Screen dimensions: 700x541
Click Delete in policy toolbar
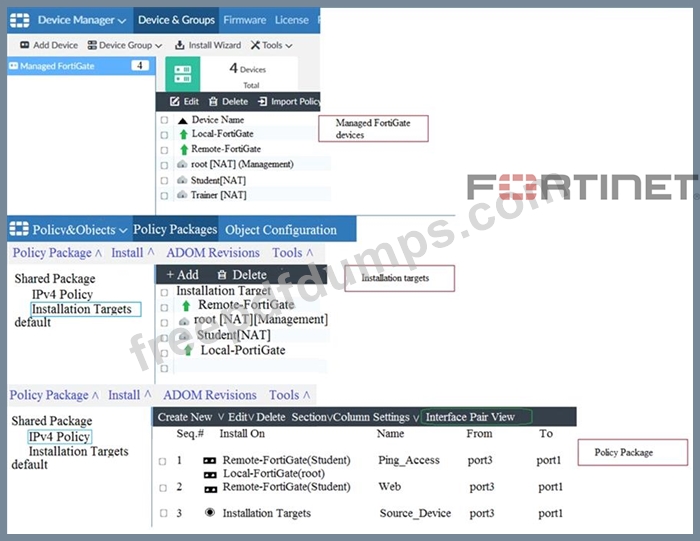(271, 417)
